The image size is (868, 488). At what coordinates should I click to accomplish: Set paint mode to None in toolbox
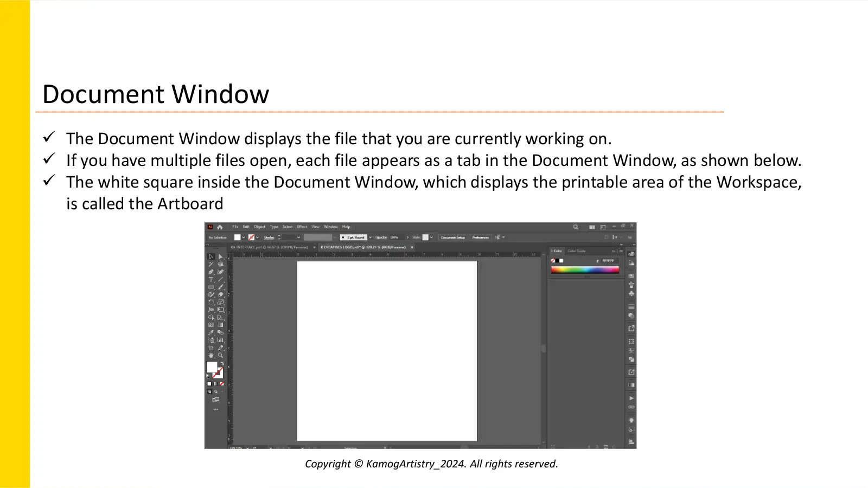[x=222, y=384]
